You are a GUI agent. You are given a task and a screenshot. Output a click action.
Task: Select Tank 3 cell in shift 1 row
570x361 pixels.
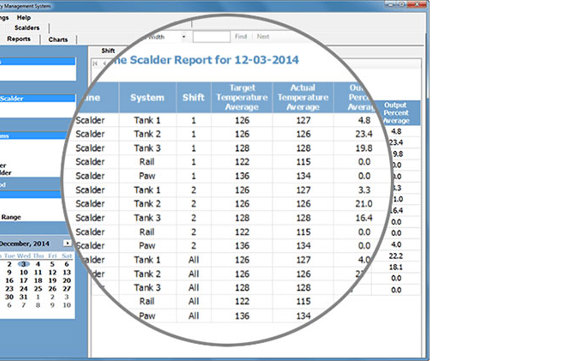point(147,148)
